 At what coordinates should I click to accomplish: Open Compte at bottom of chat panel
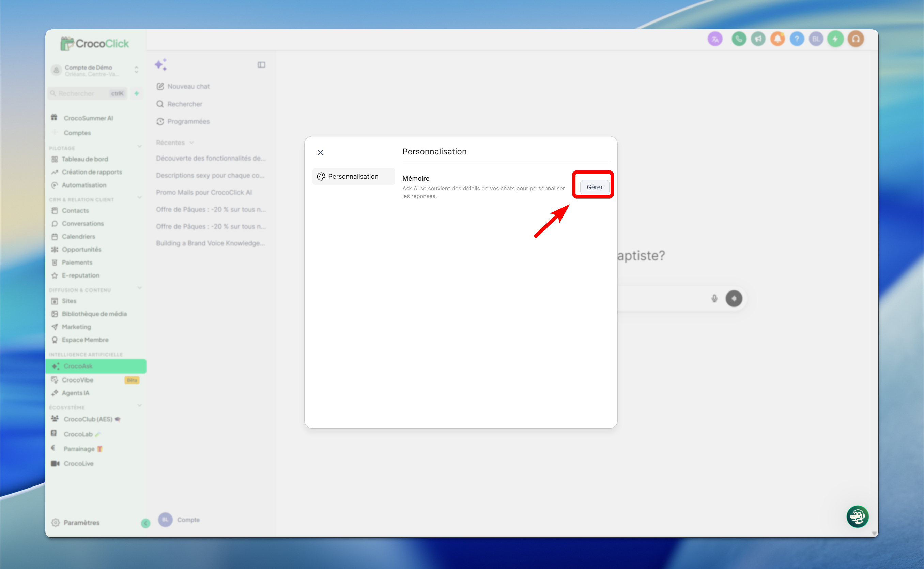pos(179,520)
